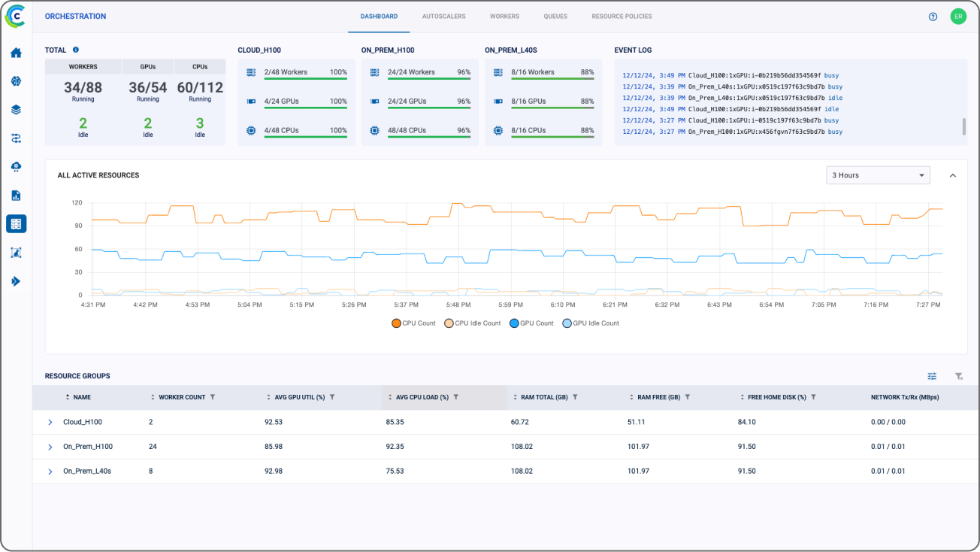Viewport: 980px width, 552px height.
Task: Open the help question mark icon
Action: (933, 16)
